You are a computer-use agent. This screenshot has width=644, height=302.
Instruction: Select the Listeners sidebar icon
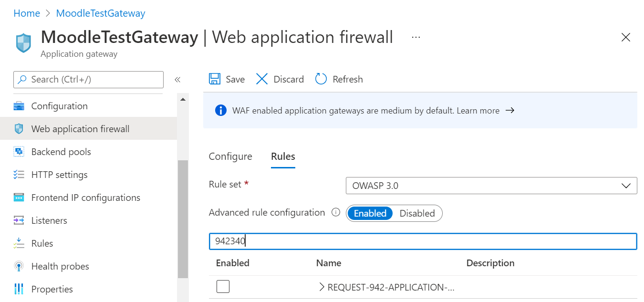tap(20, 220)
